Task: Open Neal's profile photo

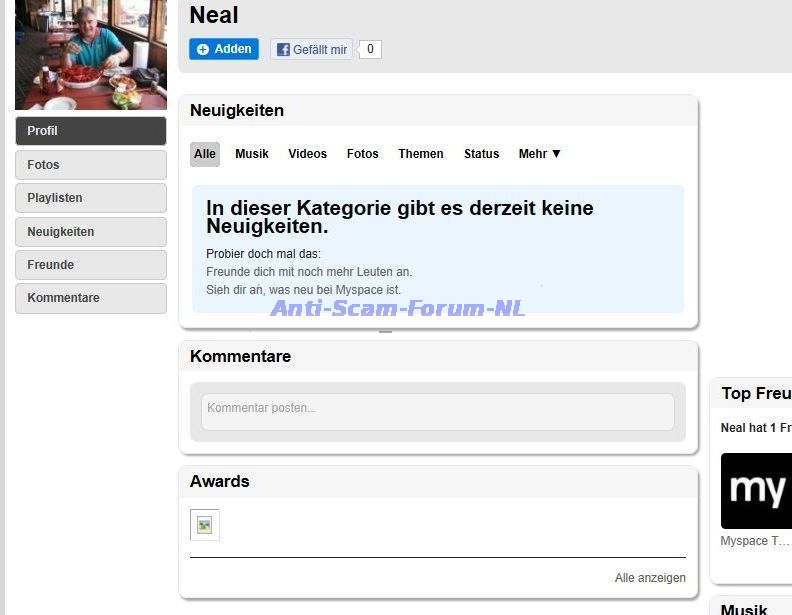Action: point(91,54)
